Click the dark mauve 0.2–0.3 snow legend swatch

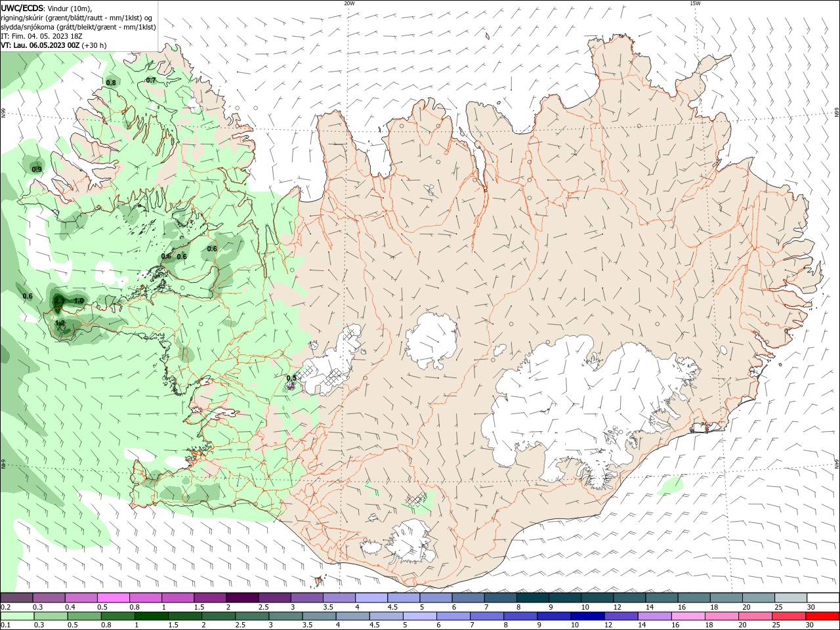click(x=17, y=598)
